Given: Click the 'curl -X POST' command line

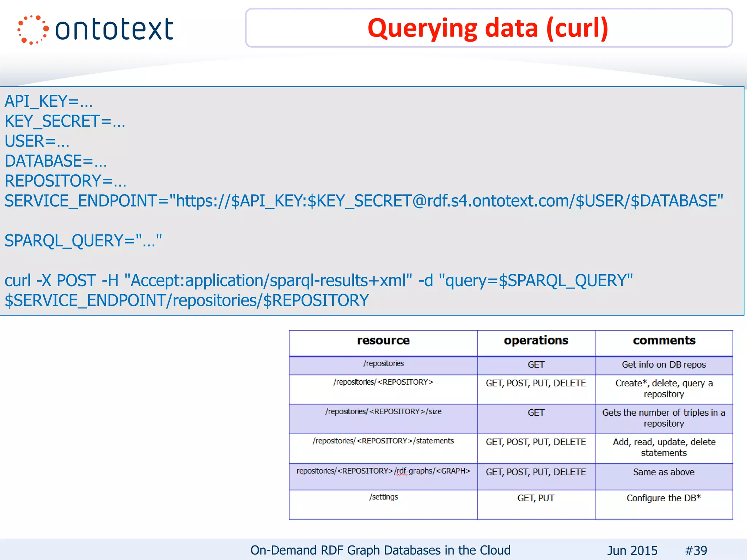Looking at the screenshot, I should pos(319,280).
